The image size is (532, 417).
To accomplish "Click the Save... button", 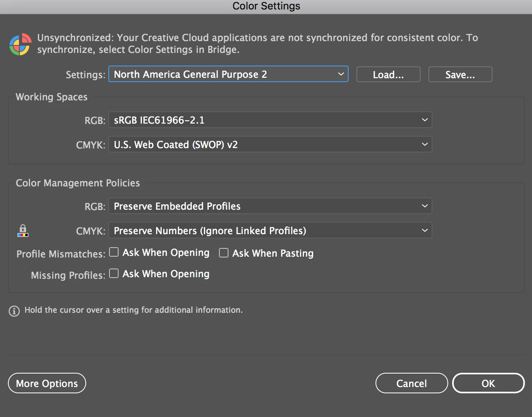I will [460, 74].
